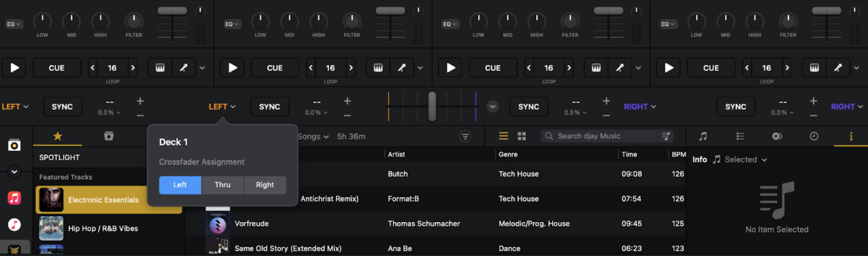Viewport: 868px width, 256px height.
Task: Double the loop length on fourth deck
Action: pos(787,68)
